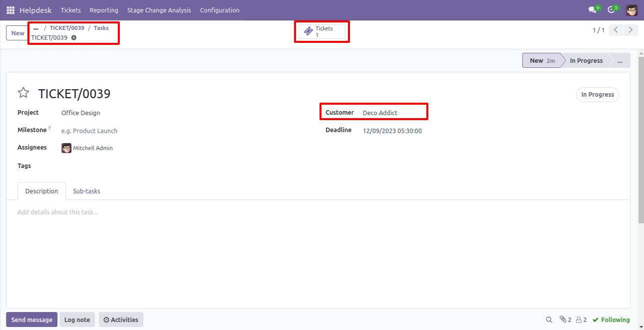The width and height of the screenshot is (644, 330).
Task: Click the Following button
Action: (x=611, y=320)
